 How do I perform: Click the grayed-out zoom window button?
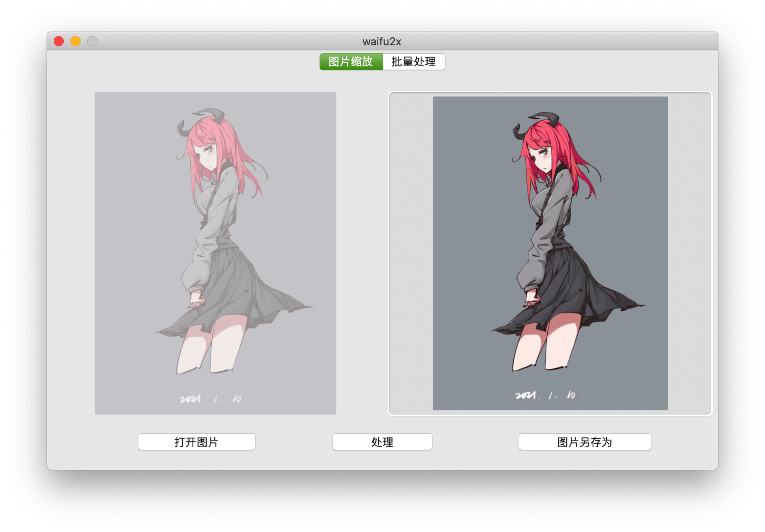coord(92,41)
